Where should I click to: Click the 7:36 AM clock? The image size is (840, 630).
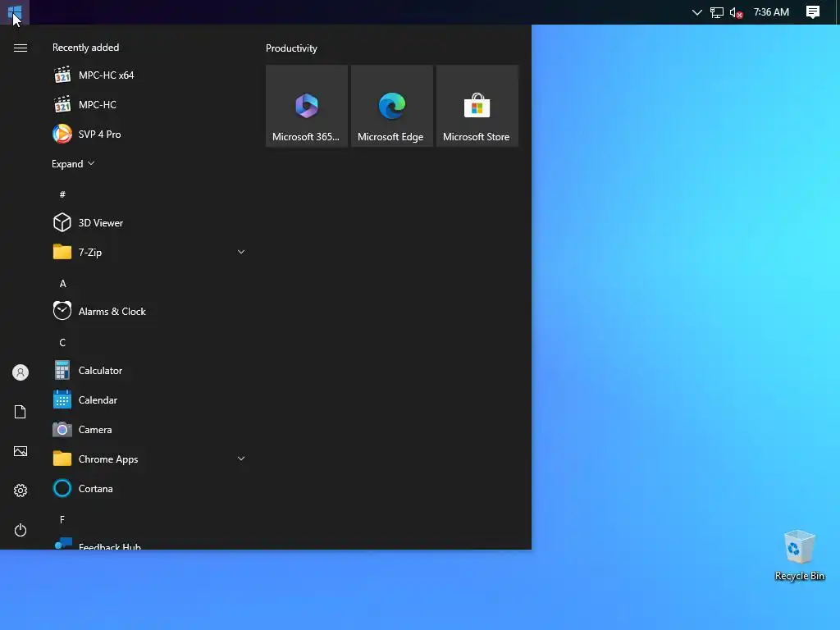[771, 11]
